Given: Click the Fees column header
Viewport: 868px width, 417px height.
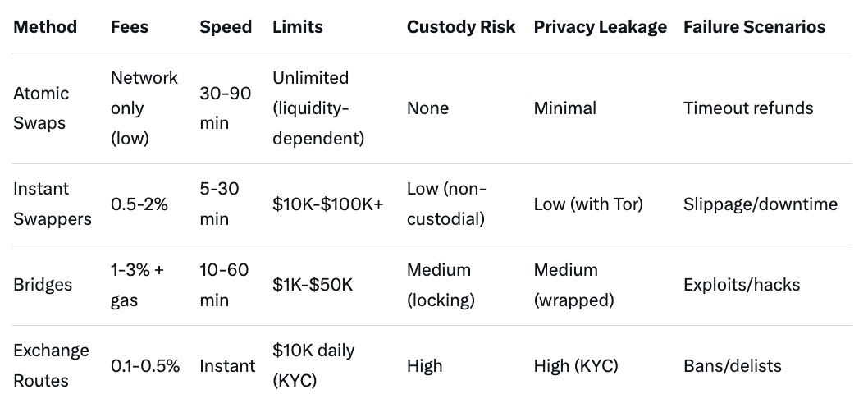Looking at the screenshot, I should pos(129,26).
